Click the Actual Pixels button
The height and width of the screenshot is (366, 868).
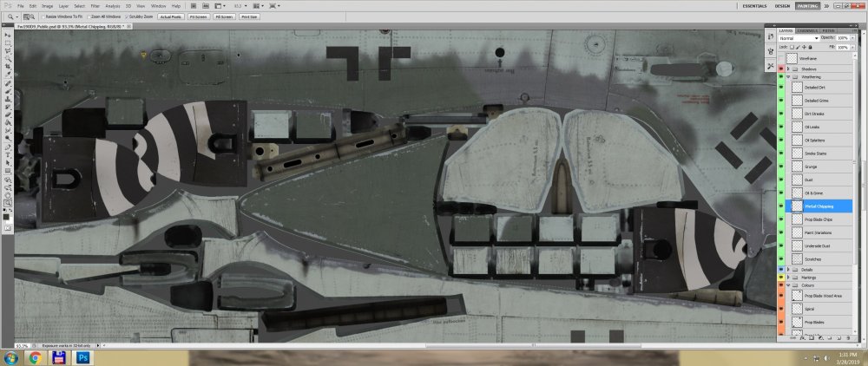pos(172,16)
